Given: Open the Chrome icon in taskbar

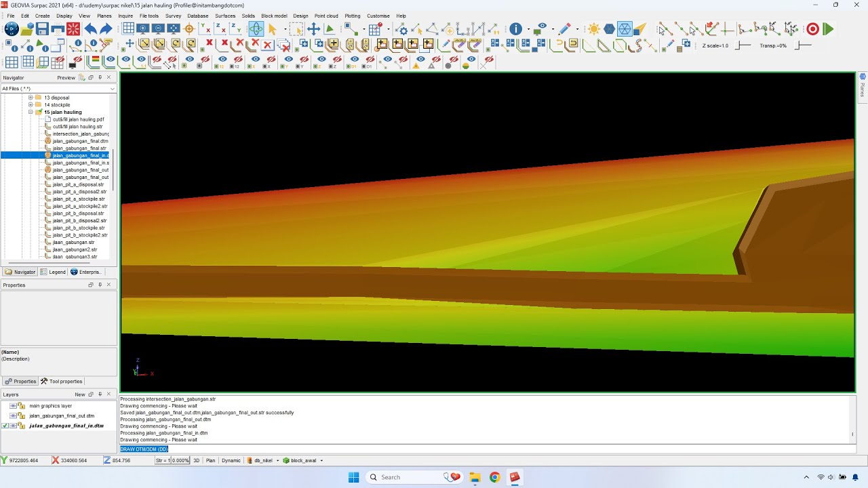Looking at the screenshot, I should pos(494,477).
